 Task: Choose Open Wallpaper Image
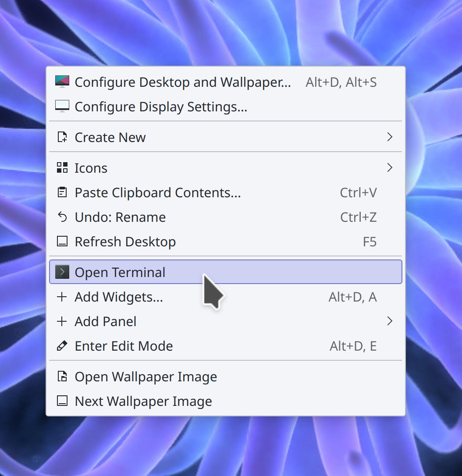146,377
